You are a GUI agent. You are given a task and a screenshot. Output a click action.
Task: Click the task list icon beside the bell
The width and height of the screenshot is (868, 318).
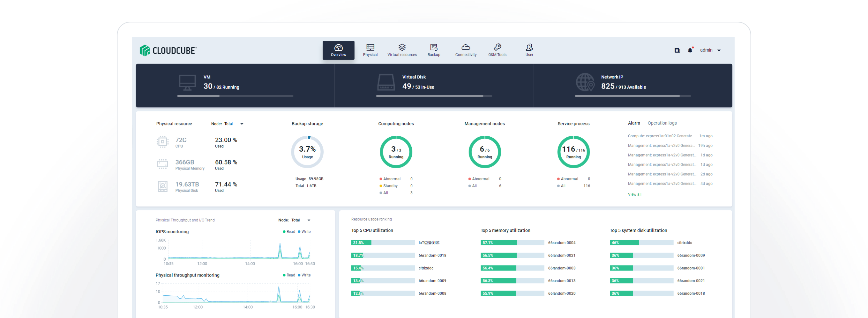(677, 50)
